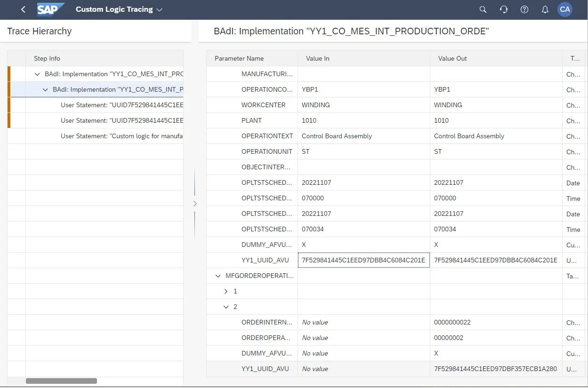This screenshot has width=588, height=388.
Task: Click the help question mark icon
Action: 524,9
